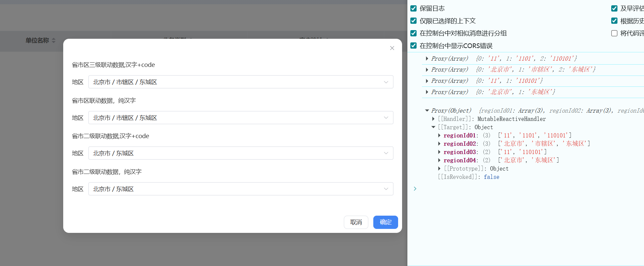Toggle the 及早评估 checkbox

click(x=614, y=8)
